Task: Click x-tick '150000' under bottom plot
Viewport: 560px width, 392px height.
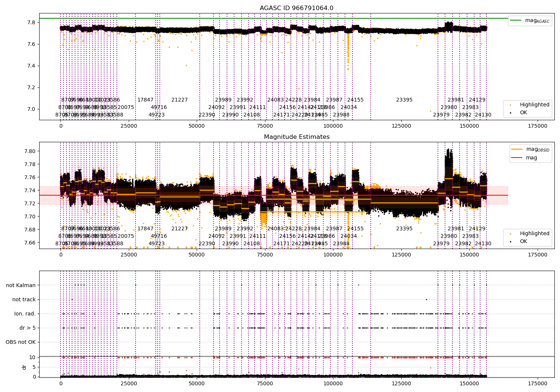Action: (469, 383)
